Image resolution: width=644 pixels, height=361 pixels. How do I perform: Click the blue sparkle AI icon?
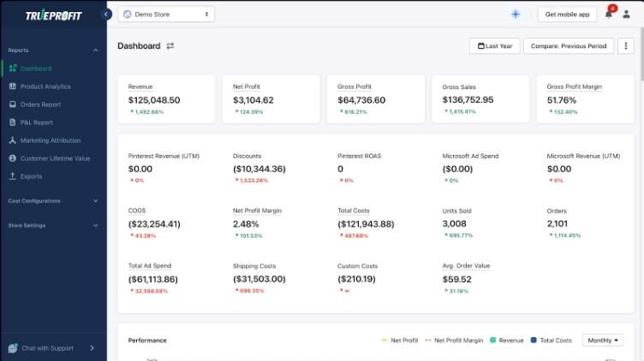click(516, 14)
